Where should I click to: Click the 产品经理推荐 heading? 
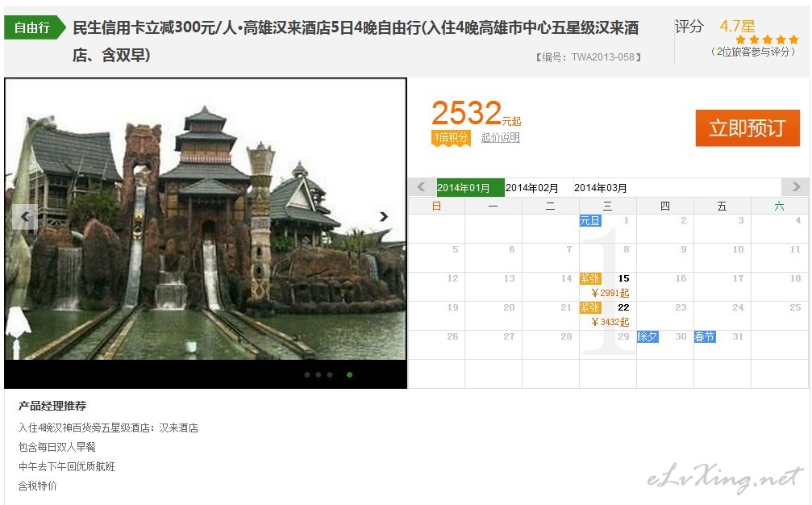pos(52,406)
